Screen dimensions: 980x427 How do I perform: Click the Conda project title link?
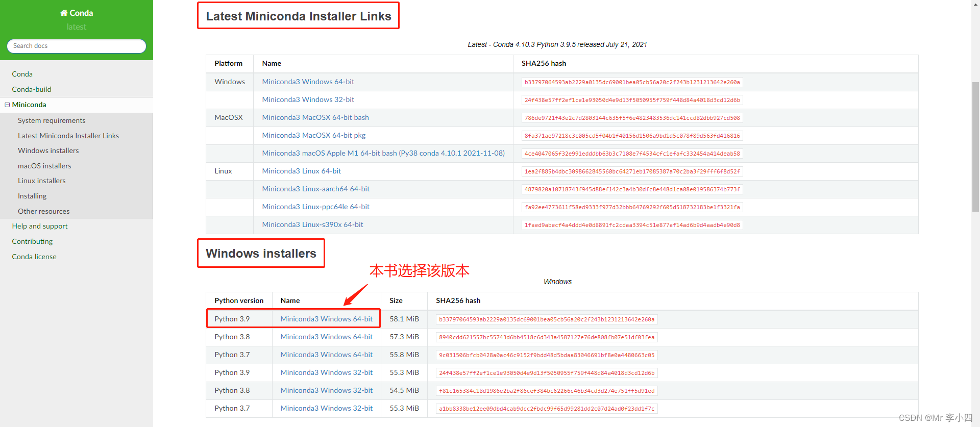click(x=77, y=13)
